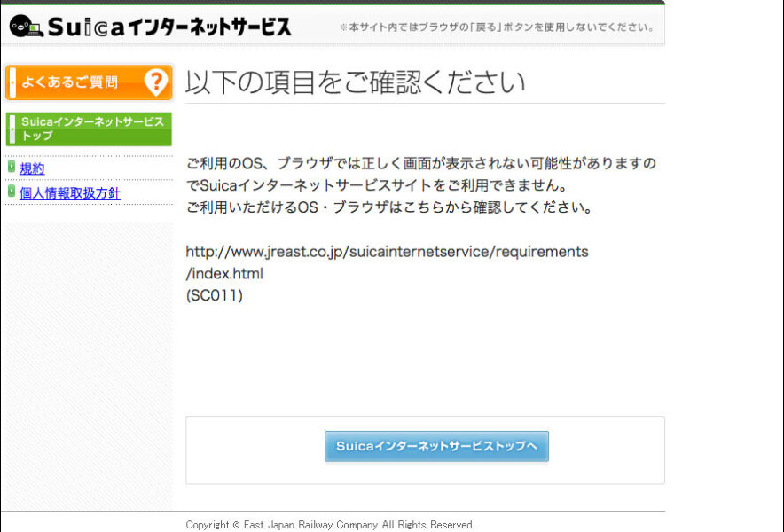784x532 pixels.
Task: Click the browser back-button warning note in header
Action: click(497, 27)
